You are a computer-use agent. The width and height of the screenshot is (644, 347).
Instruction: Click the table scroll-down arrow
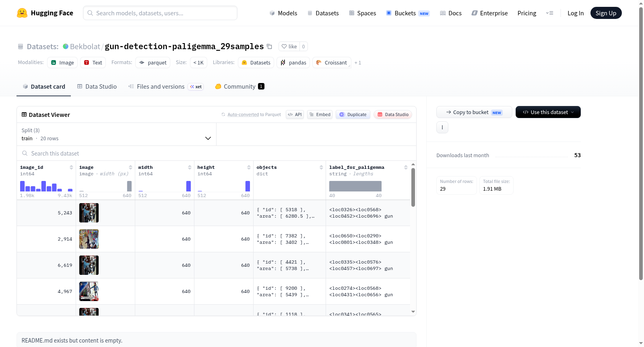(x=413, y=312)
